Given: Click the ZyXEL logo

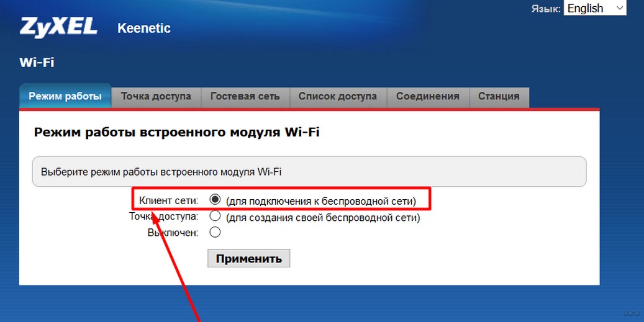Looking at the screenshot, I should 58,28.
